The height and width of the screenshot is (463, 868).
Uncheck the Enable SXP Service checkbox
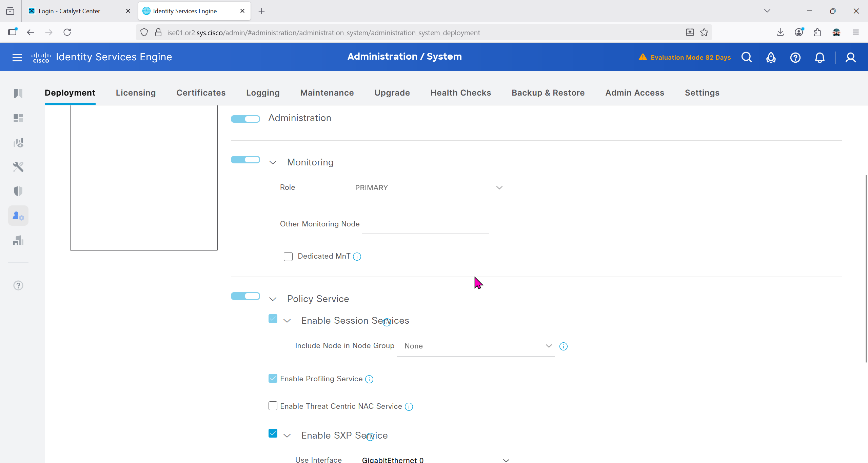(273, 433)
